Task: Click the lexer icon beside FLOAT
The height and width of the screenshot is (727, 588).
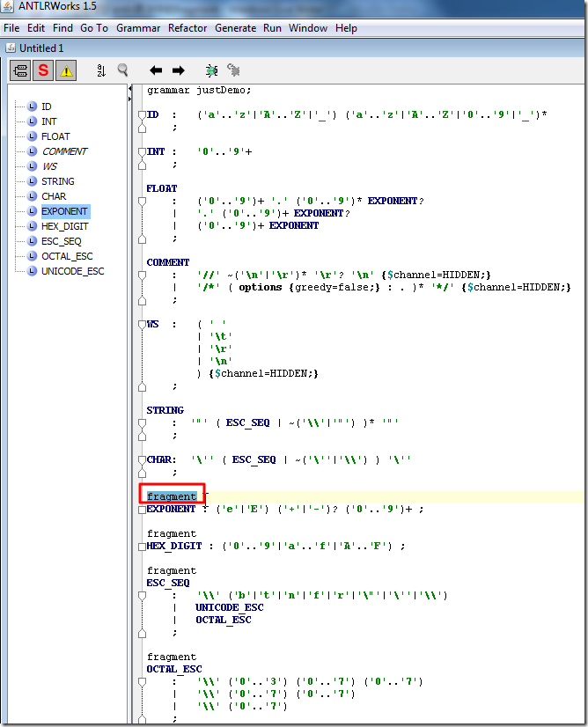Action: coord(32,136)
